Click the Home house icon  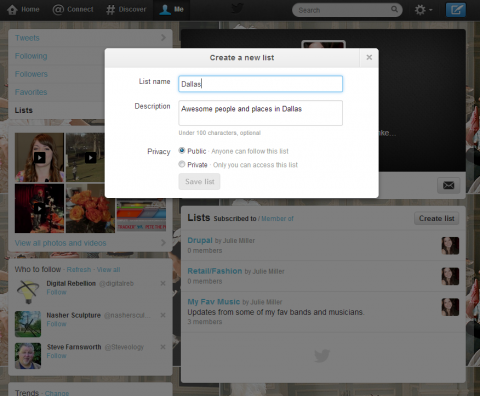[x=12, y=10]
